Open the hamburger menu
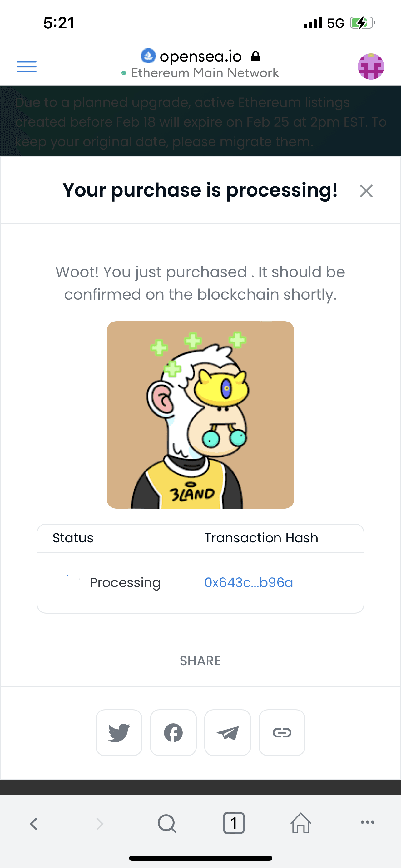This screenshot has height=868, width=401. tap(27, 66)
